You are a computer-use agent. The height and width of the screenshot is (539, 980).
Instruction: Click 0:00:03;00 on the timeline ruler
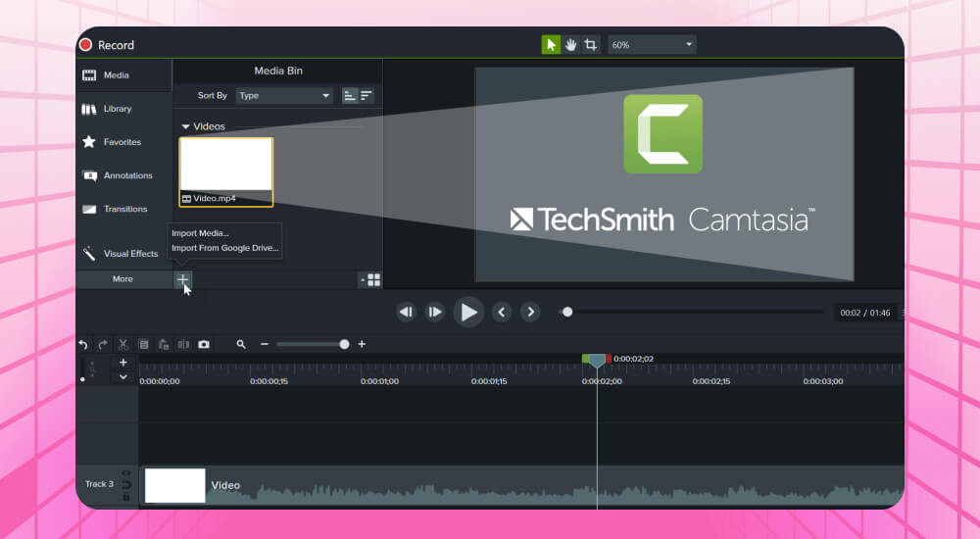[823, 381]
